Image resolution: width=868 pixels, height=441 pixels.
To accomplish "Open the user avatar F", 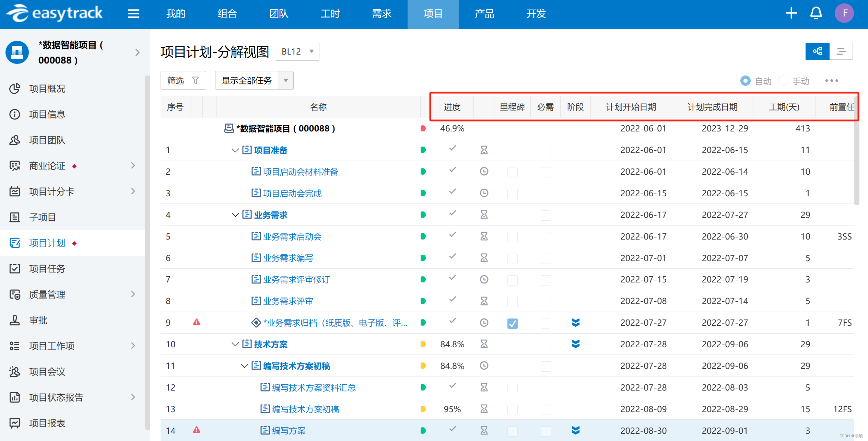I will coord(844,13).
